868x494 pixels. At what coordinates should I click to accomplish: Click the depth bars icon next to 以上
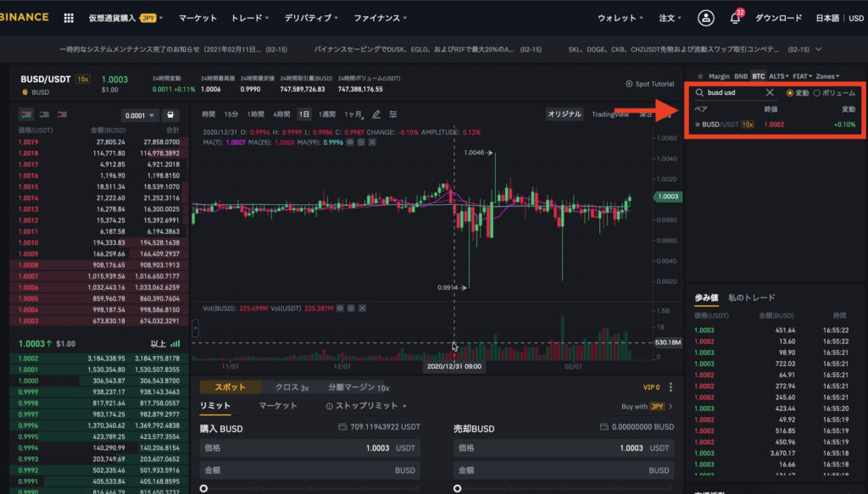pos(175,343)
